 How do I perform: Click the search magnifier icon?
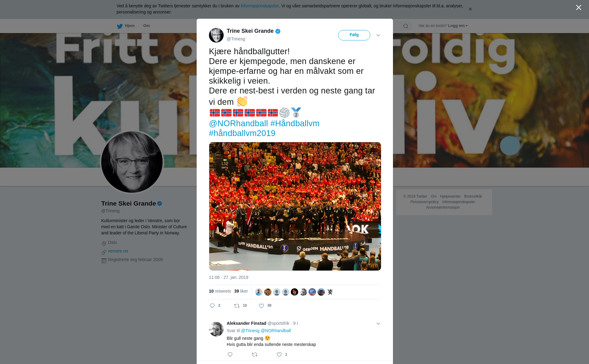406,26
